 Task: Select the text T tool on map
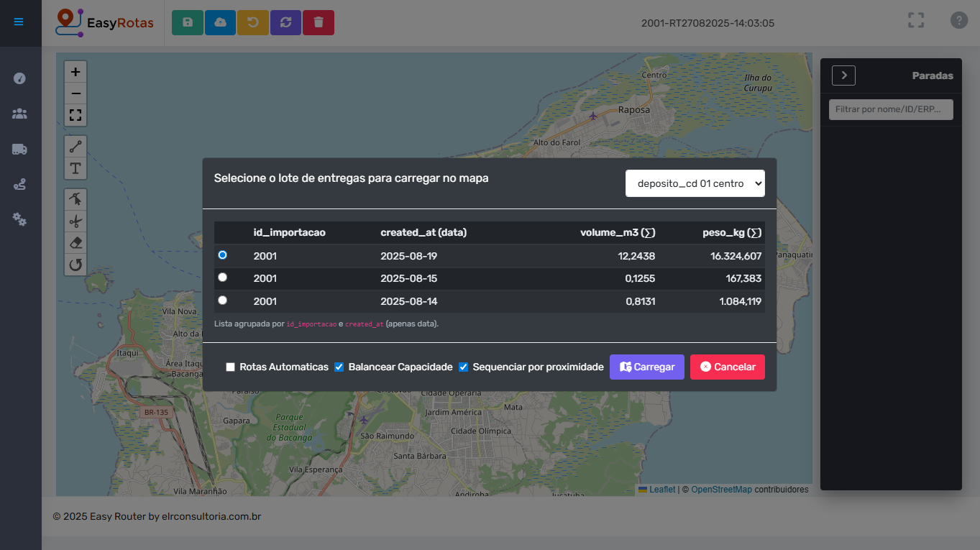coord(75,168)
